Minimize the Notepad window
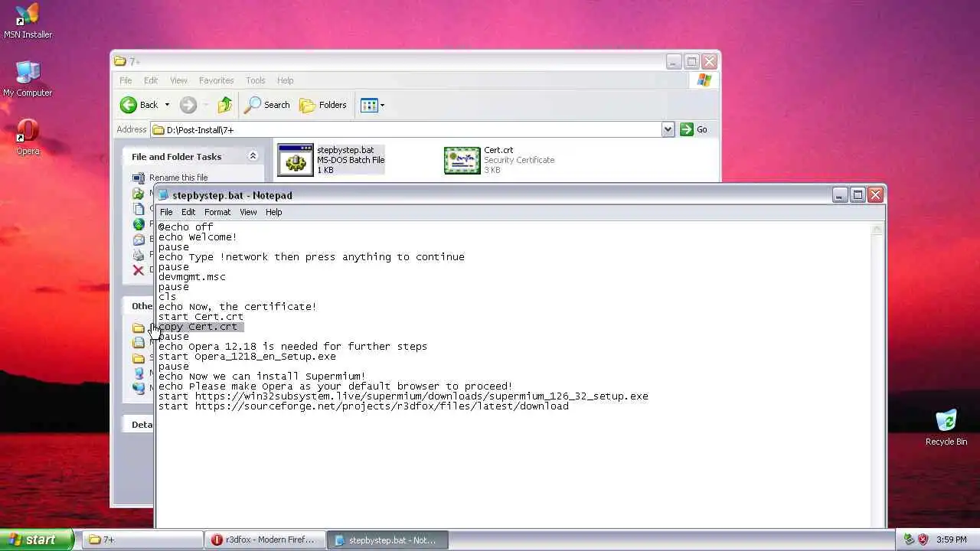980x551 pixels. click(x=840, y=195)
